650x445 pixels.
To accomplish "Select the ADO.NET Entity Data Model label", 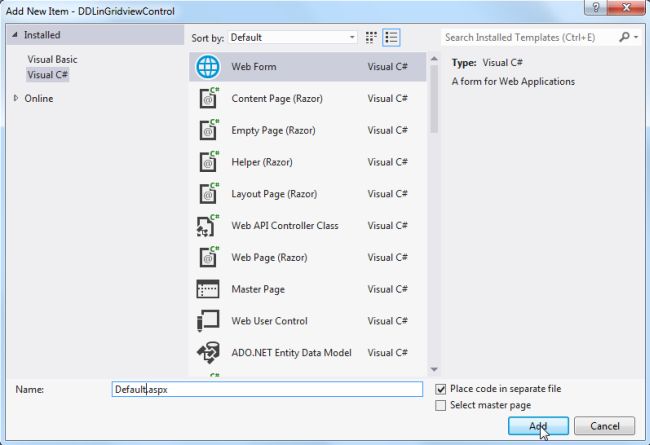I will (x=291, y=353).
